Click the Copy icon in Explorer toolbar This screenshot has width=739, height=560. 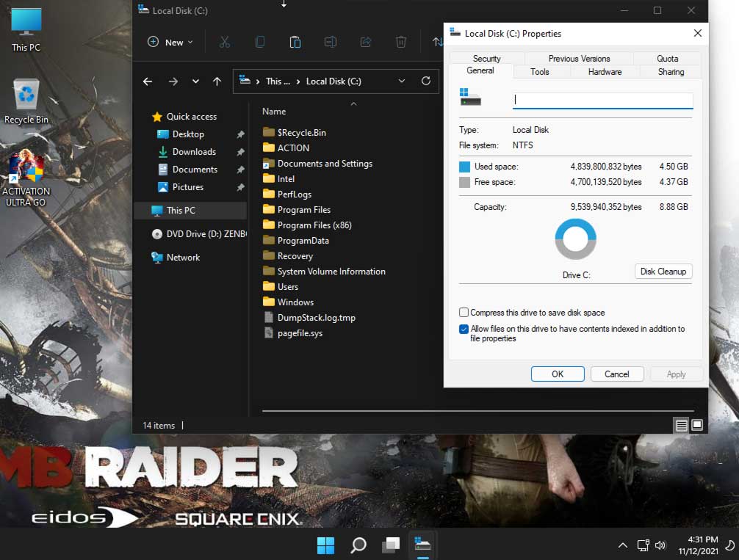tap(260, 43)
